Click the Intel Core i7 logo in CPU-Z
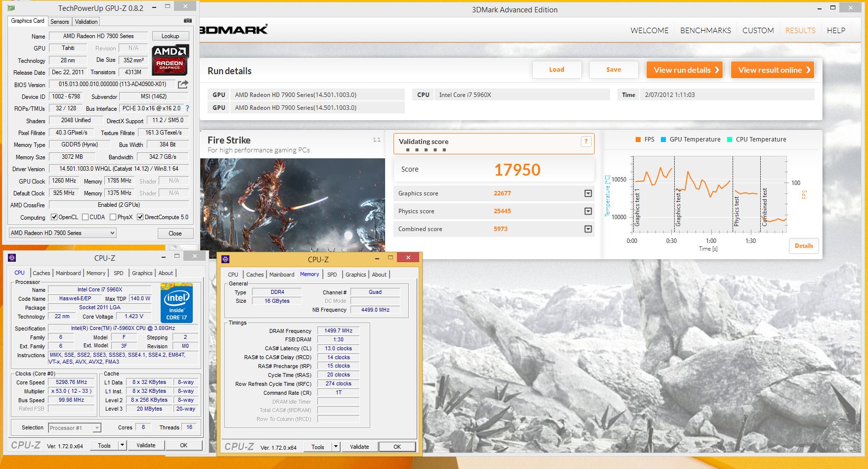 (176, 303)
